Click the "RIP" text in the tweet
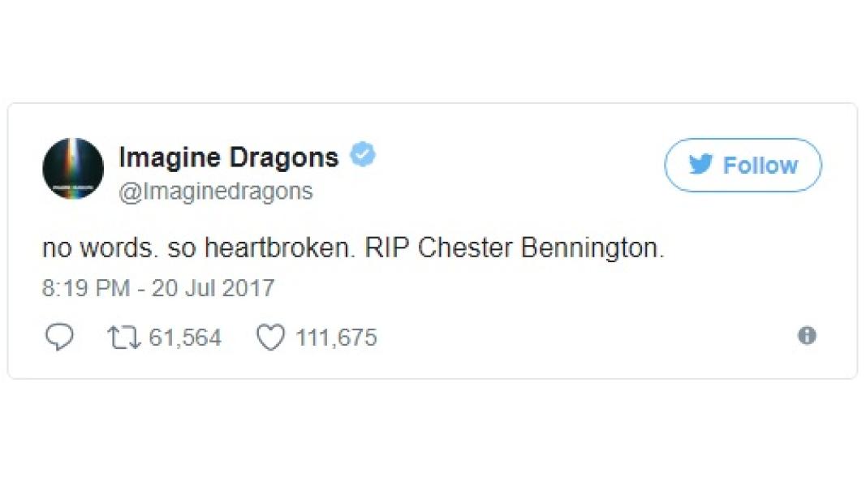This screenshot has height=504, width=866. pyautogui.click(x=386, y=248)
